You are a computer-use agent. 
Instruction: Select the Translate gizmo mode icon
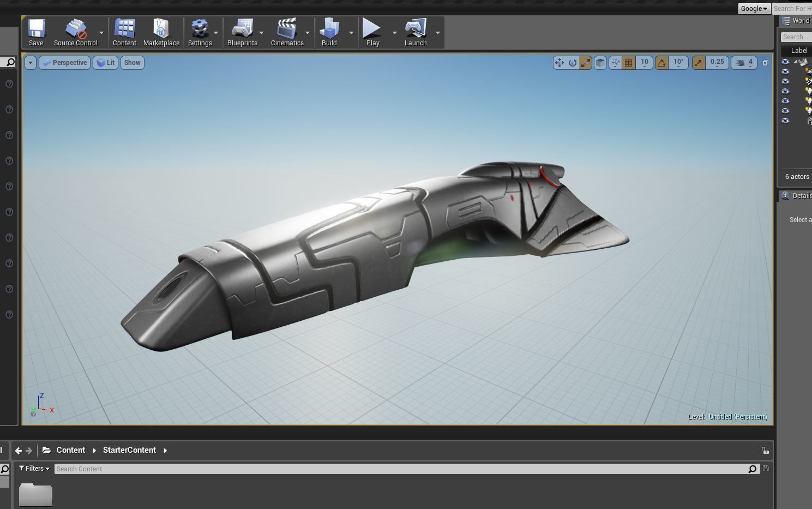coord(559,63)
